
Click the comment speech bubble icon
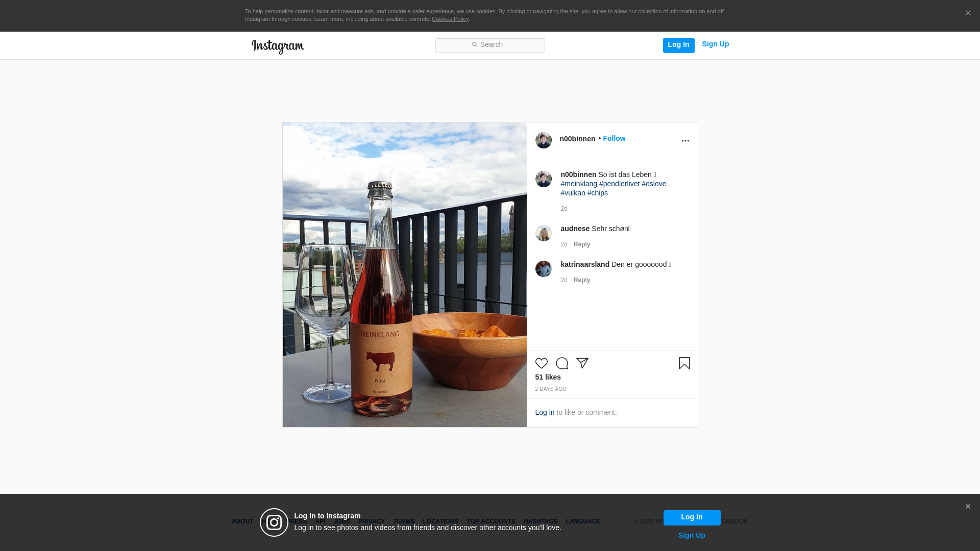561,363
